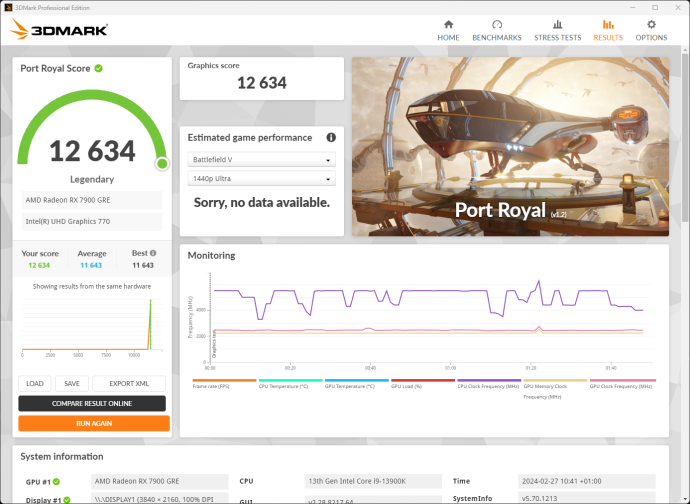Image resolution: width=690 pixels, height=504 pixels.
Task: Click COMPARE RESULT ONLINE
Action: coord(92,403)
